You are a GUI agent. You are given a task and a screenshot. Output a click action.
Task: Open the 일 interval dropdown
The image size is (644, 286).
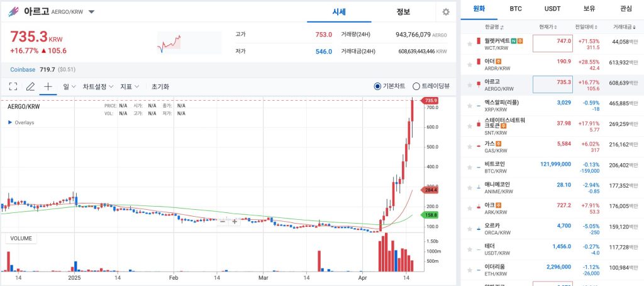(69, 86)
